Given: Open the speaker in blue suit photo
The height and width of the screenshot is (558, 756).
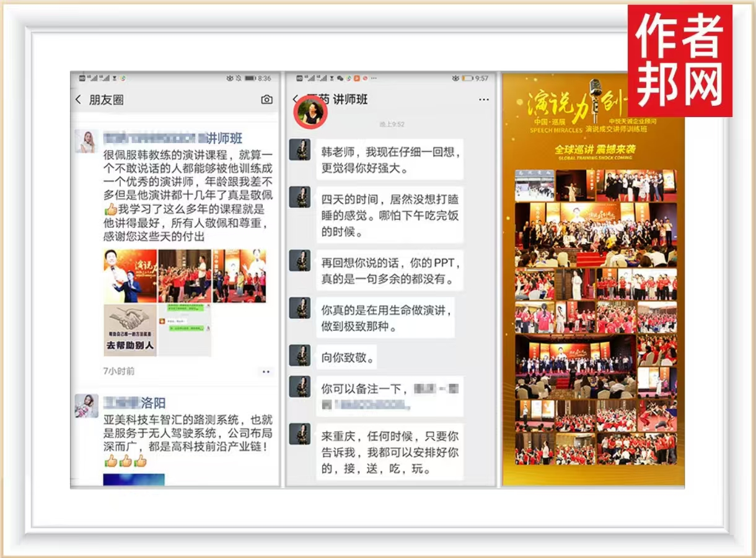Looking at the screenshot, I should [130, 276].
